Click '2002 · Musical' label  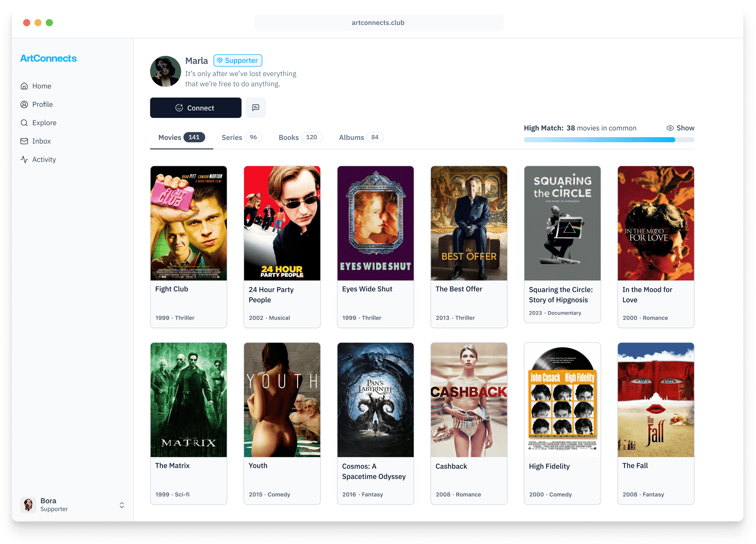(269, 318)
